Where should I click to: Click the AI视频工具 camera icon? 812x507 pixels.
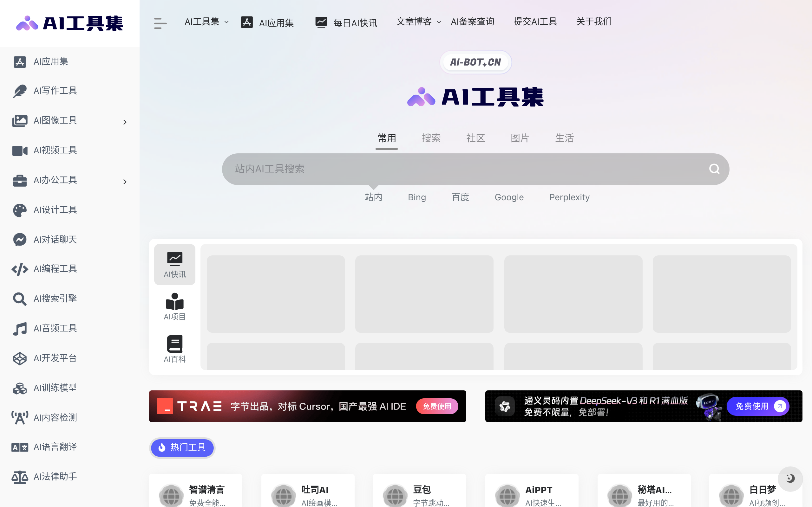pyautogui.click(x=19, y=150)
